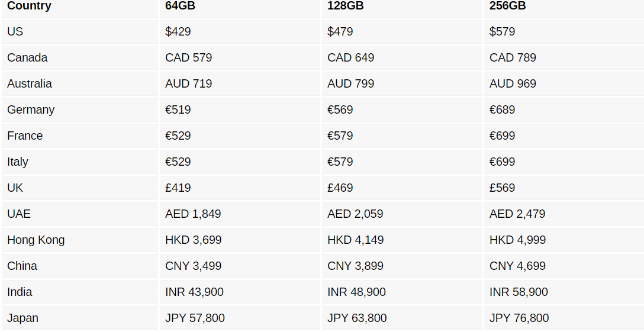The image size is (644, 332).
Task: Click the India INR 43,900 price
Action: [194, 292]
